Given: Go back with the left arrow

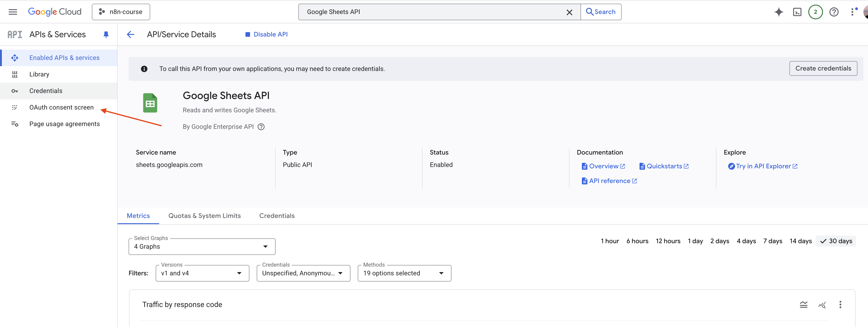Looking at the screenshot, I should (x=130, y=34).
